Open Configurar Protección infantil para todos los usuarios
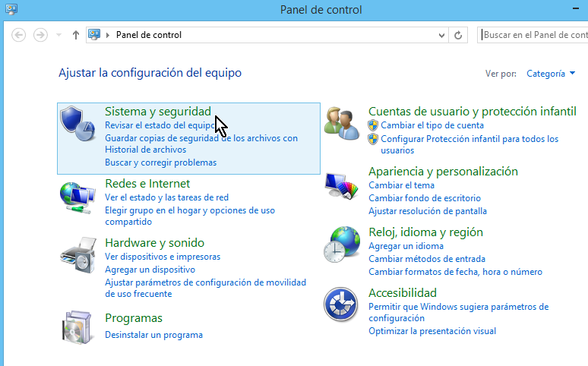The width and height of the screenshot is (588, 366). [x=469, y=145]
